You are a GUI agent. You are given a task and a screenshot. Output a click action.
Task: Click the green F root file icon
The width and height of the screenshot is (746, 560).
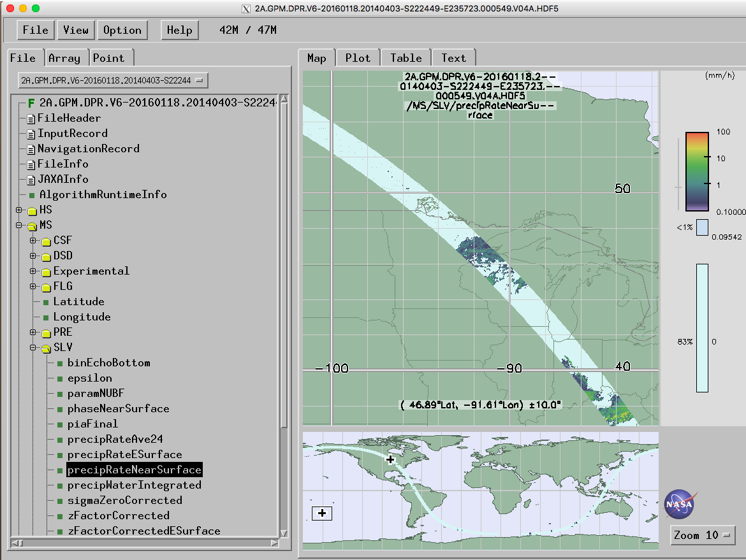pos(31,103)
